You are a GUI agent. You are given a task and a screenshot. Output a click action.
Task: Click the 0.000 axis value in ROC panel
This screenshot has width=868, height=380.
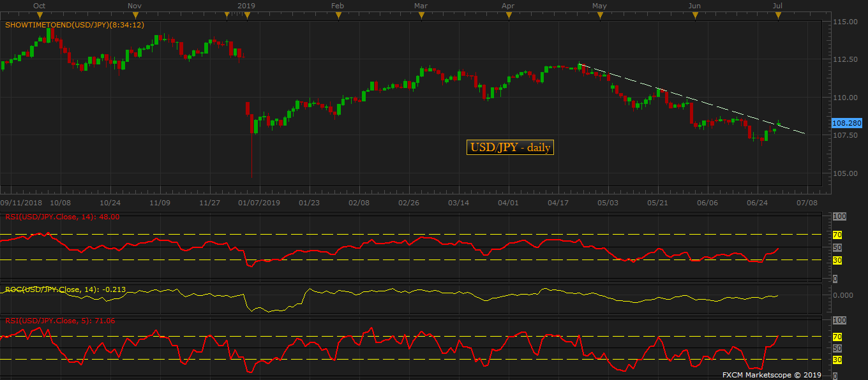point(843,295)
